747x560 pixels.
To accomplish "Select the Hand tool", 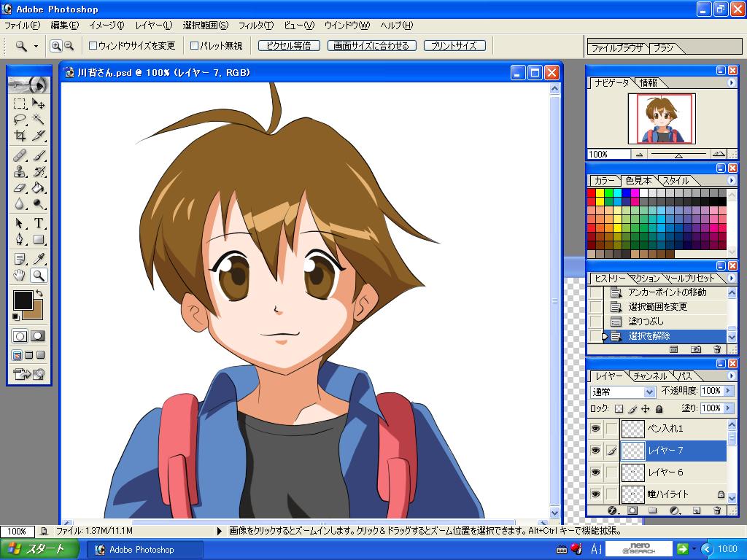I will pos(20,275).
